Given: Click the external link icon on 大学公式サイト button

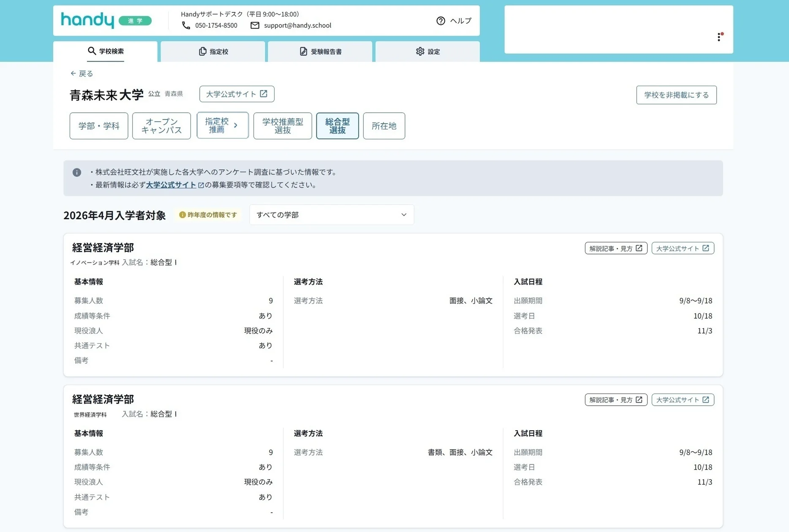Looking at the screenshot, I should (x=264, y=94).
